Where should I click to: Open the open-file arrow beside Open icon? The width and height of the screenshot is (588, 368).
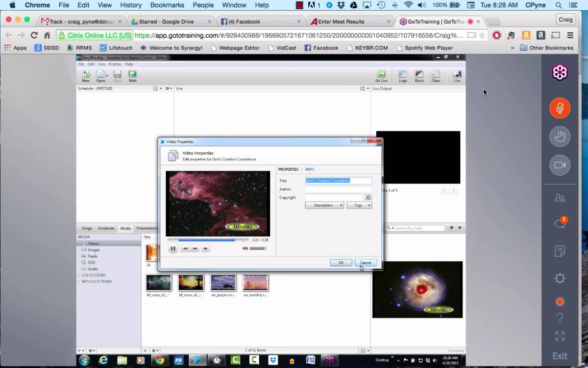click(107, 76)
